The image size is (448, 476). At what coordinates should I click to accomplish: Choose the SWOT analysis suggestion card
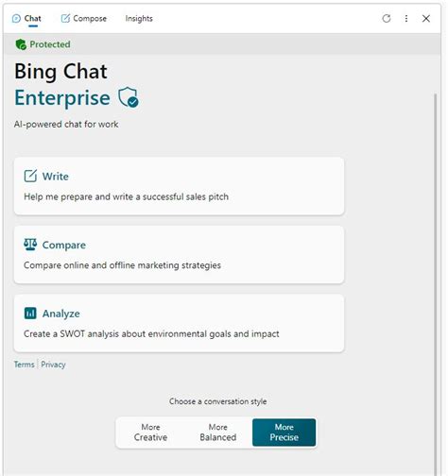pos(179,323)
